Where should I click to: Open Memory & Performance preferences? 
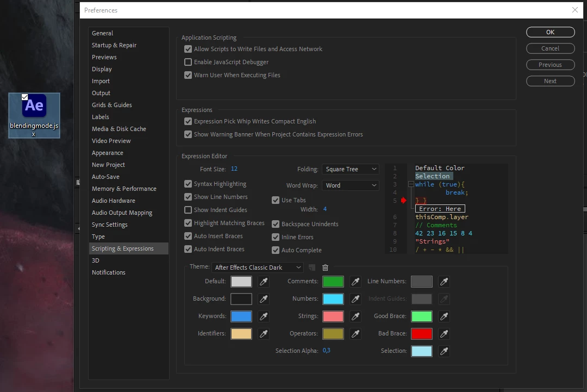pos(124,189)
